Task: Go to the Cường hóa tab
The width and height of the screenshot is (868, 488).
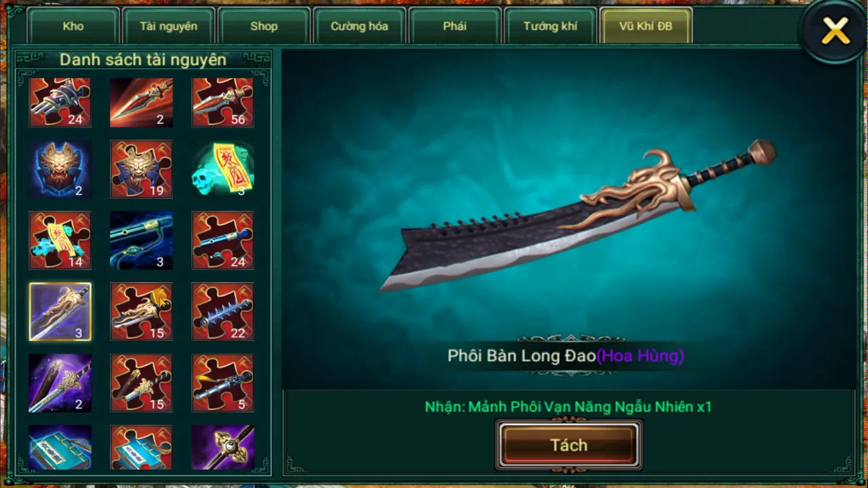Action: (359, 26)
